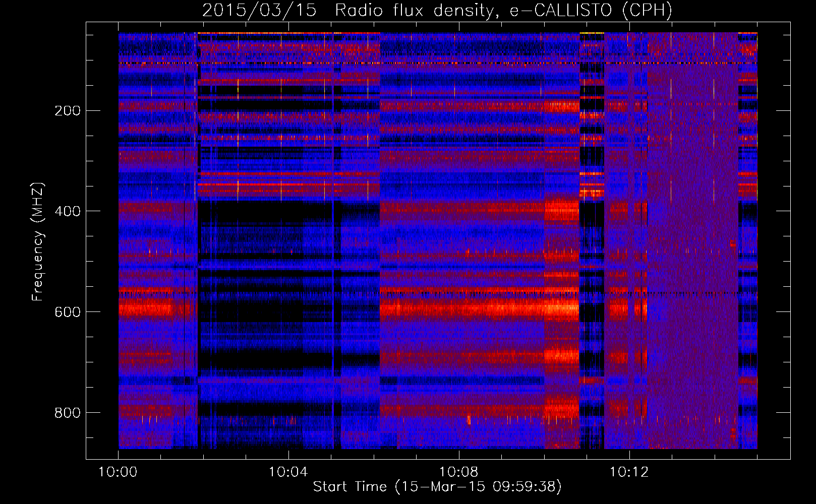Select the 400 frequency tick label
816x504 pixels.
[68, 212]
